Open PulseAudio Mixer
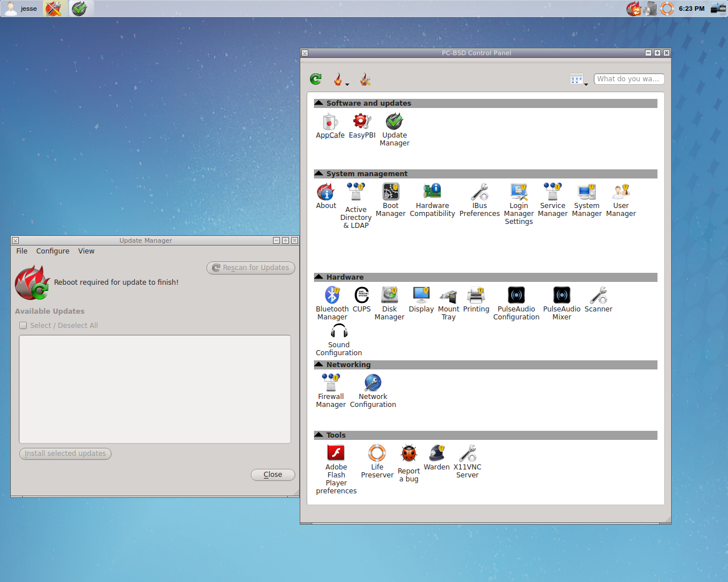The image size is (728, 582). (x=561, y=296)
